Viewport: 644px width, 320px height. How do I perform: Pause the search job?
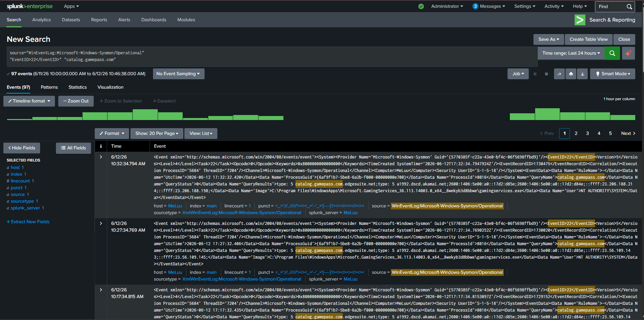[x=535, y=74]
